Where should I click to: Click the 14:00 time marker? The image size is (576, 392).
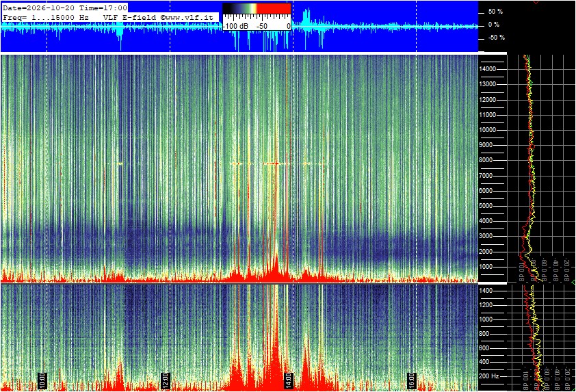289,380
